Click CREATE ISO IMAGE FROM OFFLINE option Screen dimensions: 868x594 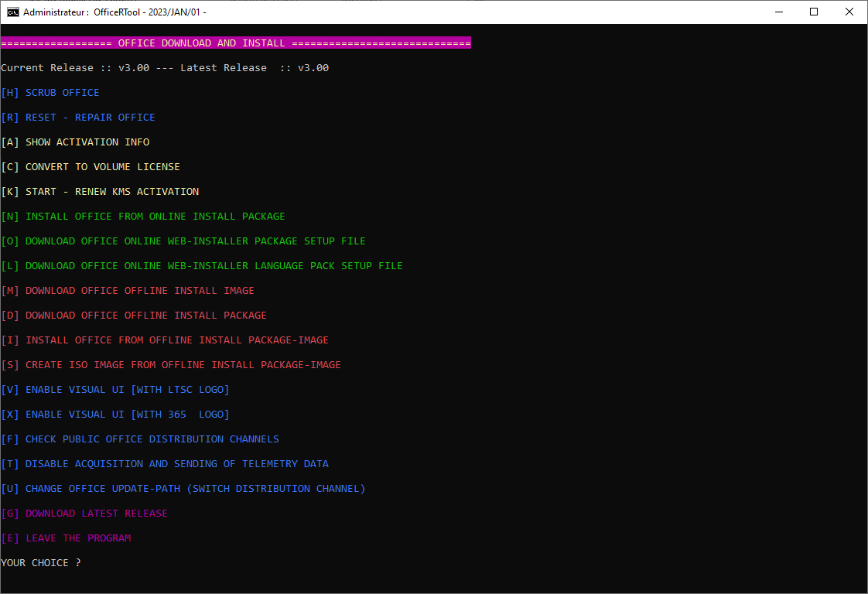171,365
